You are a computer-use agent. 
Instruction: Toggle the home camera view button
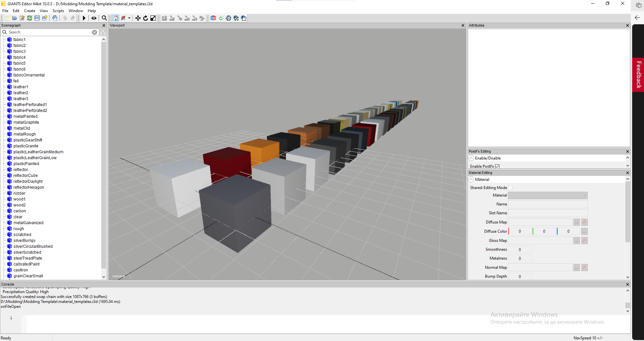116,18
